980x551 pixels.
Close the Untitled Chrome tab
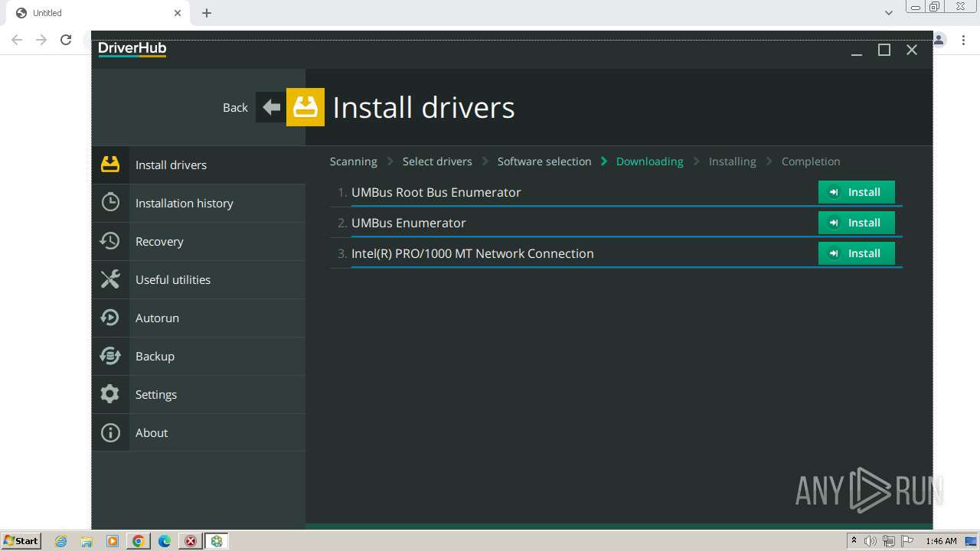click(x=178, y=13)
